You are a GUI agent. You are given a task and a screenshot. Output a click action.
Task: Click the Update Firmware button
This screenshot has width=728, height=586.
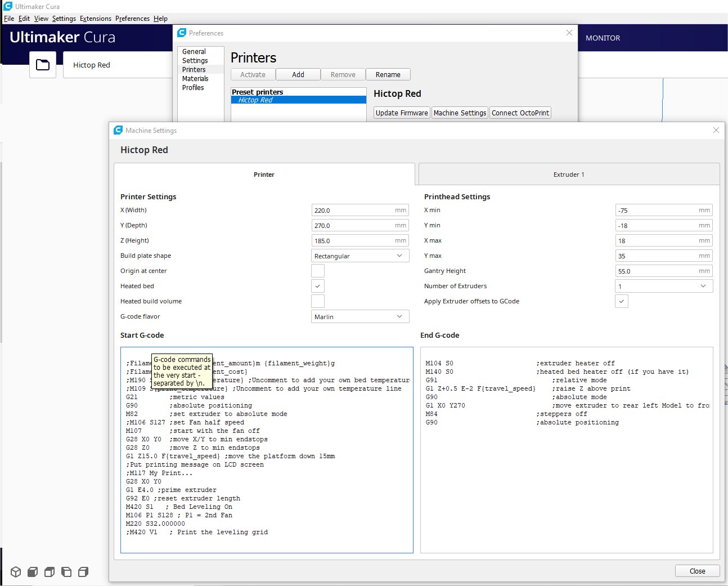pos(402,113)
